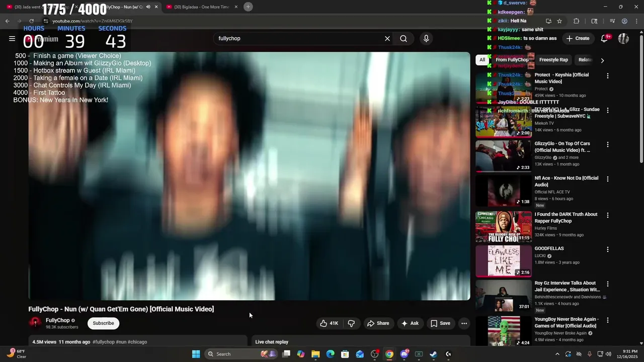Select the Freestyle Rap chip
Image resolution: width=644 pixels, height=362 pixels.
tap(553, 60)
